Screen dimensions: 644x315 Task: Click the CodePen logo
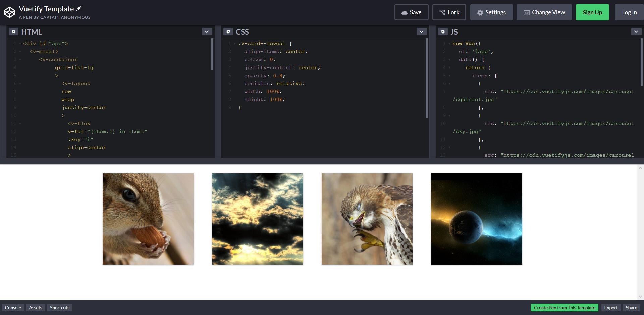(x=9, y=12)
